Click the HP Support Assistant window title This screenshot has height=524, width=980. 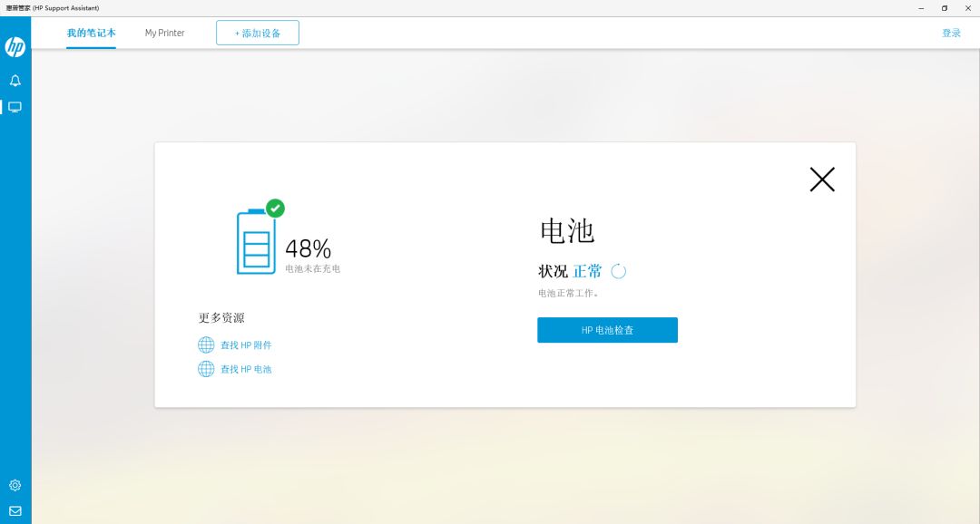pyautogui.click(x=53, y=8)
